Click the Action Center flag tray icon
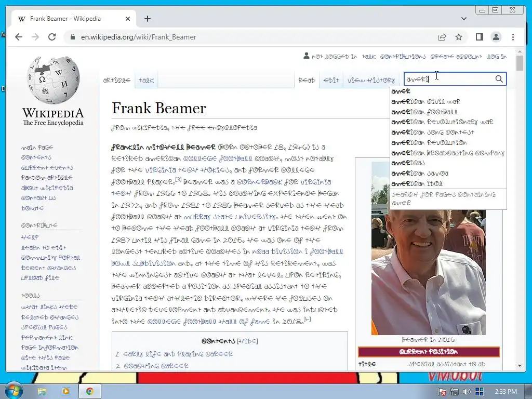 click(x=442, y=392)
